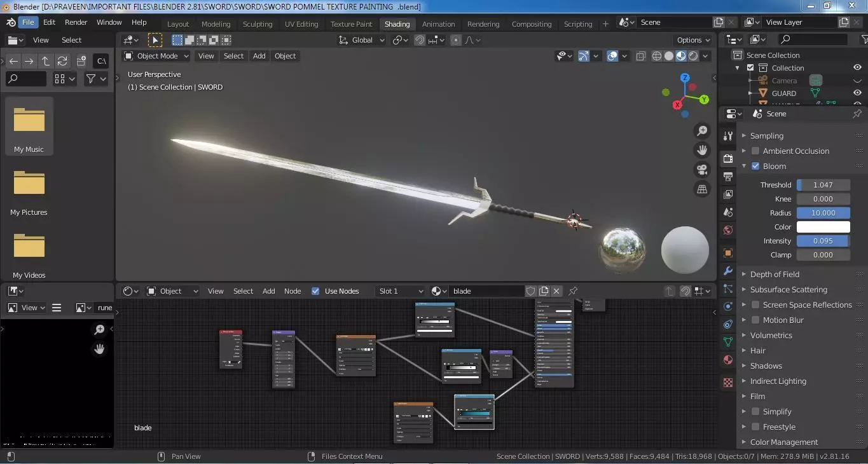The image size is (868, 464).
Task: Enable the Motion Blur checkbox
Action: tap(755, 320)
